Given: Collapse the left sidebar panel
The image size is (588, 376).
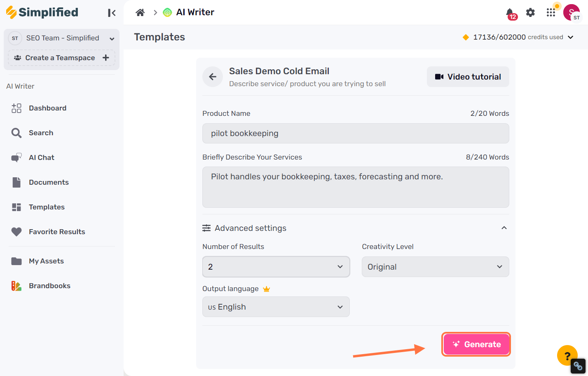Looking at the screenshot, I should 112,13.
